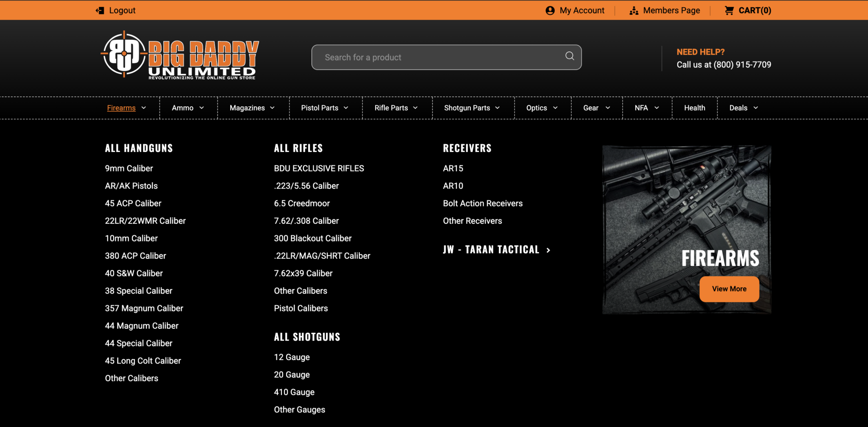
Task: Click the Big Daddy Unlimited logo
Action: coord(180,57)
